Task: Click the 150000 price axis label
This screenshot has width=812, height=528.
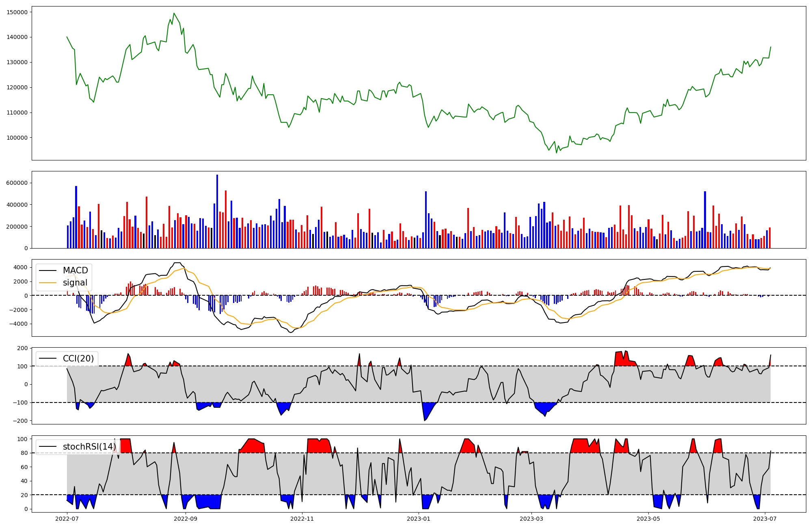Action: click(x=17, y=12)
